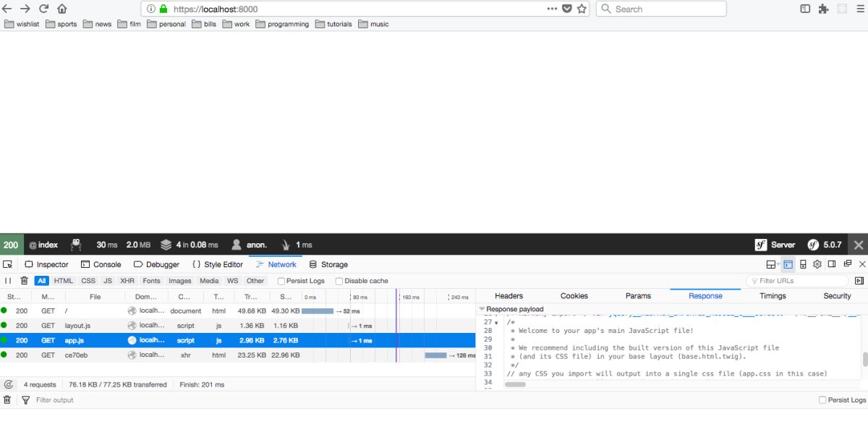Save page to Pocket
Viewport: 868px width, 422px height.
(x=567, y=9)
